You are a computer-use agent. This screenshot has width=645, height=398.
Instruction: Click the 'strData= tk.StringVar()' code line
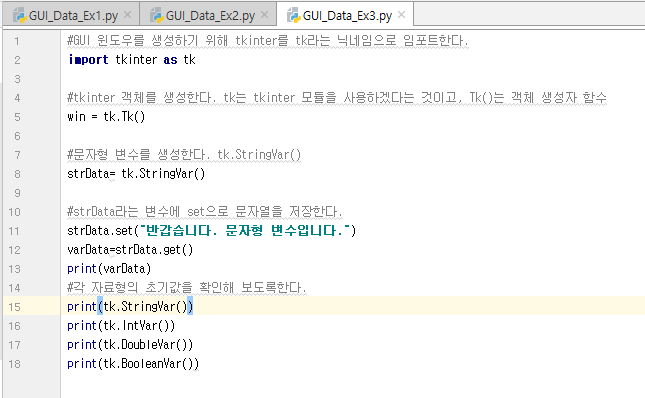[136, 174]
